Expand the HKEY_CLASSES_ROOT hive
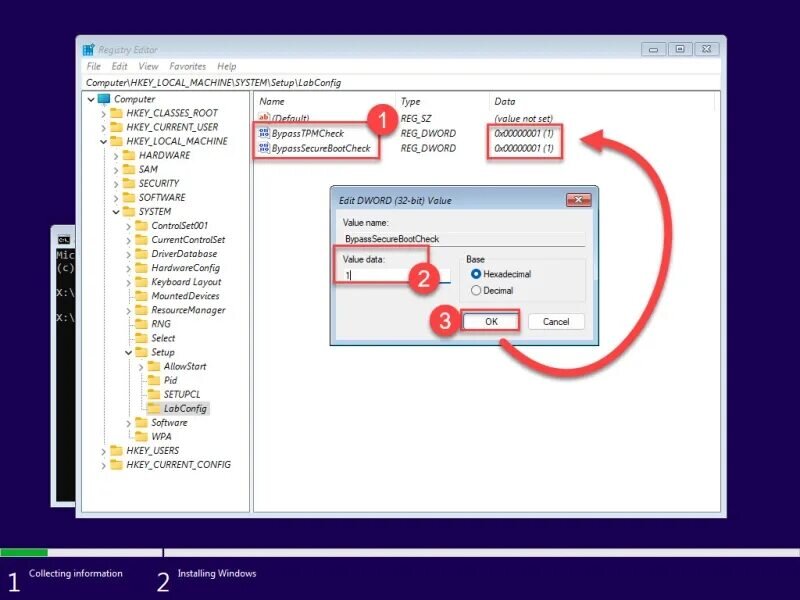The height and width of the screenshot is (600, 800). (104, 113)
